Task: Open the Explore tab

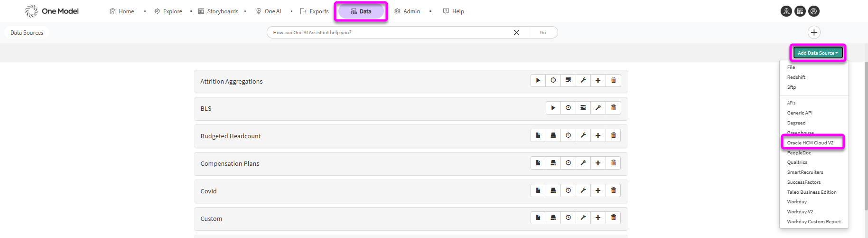Action: [x=168, y=11]
